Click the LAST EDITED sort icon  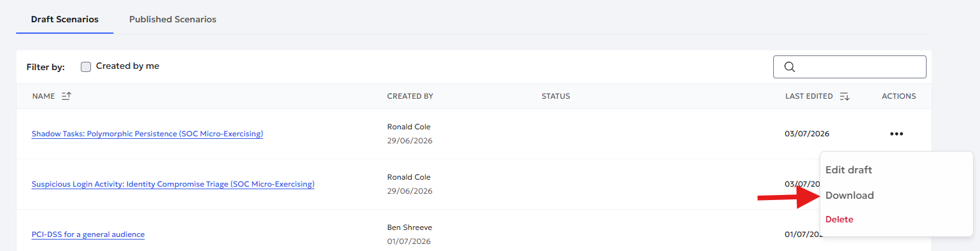pyautogui.click(x=844, y=96)
